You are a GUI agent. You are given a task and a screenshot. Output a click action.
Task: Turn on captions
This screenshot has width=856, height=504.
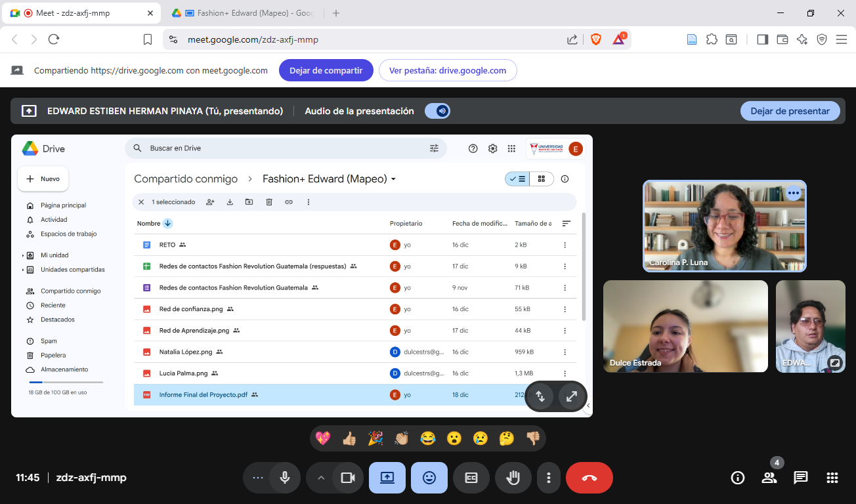point(471,478)
